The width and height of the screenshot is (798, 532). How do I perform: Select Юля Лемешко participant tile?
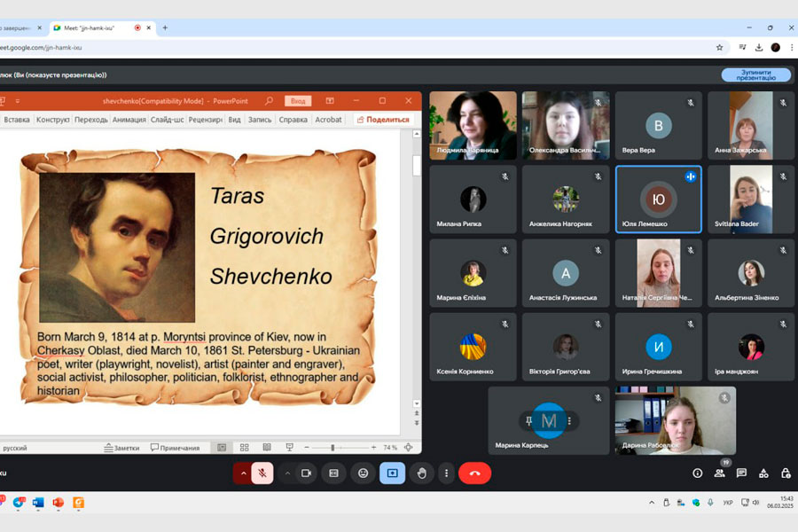[x=658, y=199]
